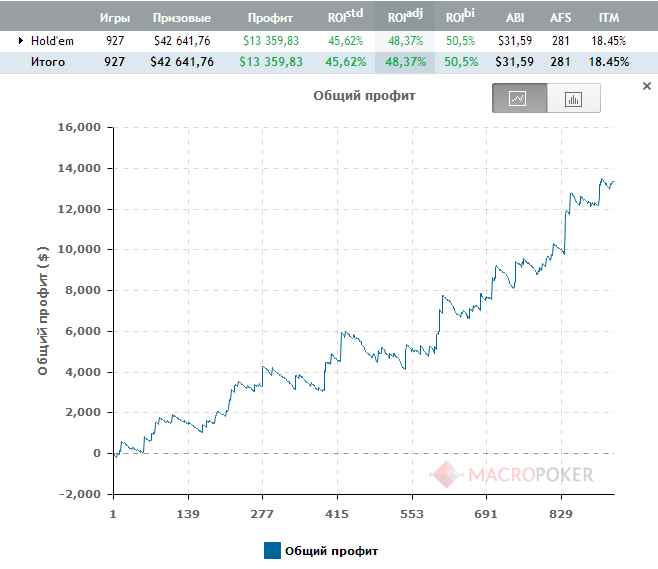This screenshot has width=658, height=569.
Task: Sort by the ABI column header
Action: 515,18
